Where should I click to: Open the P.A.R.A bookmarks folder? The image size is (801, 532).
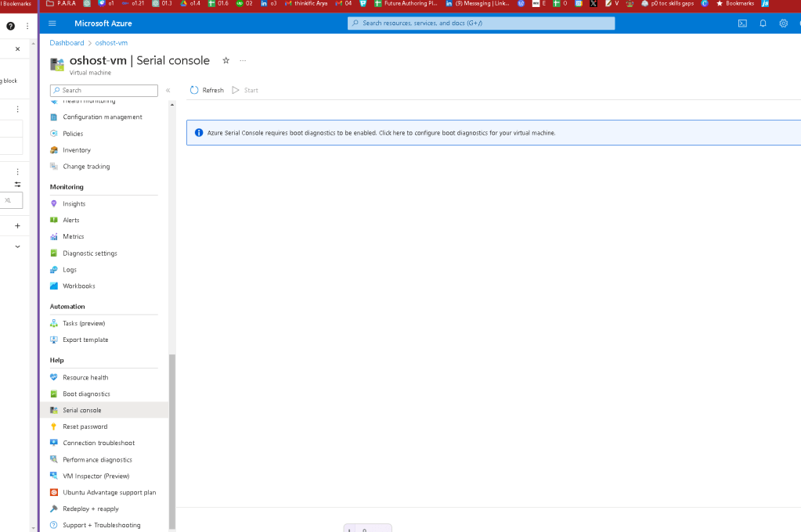tap(61, 4)
